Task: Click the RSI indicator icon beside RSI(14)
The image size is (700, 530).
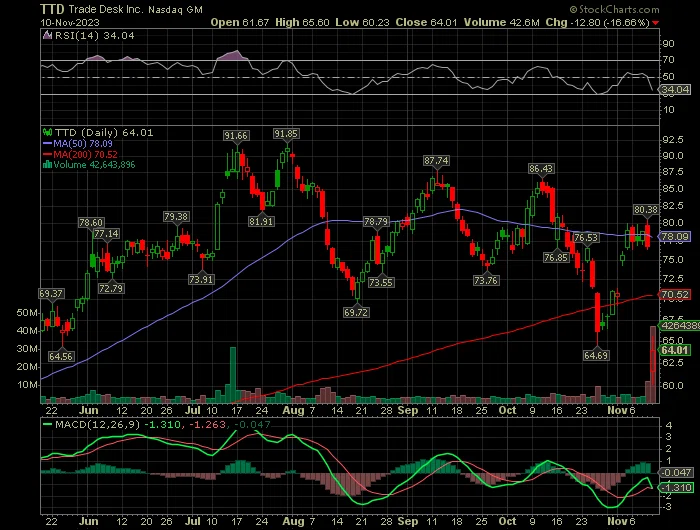Action: (47, 35)
